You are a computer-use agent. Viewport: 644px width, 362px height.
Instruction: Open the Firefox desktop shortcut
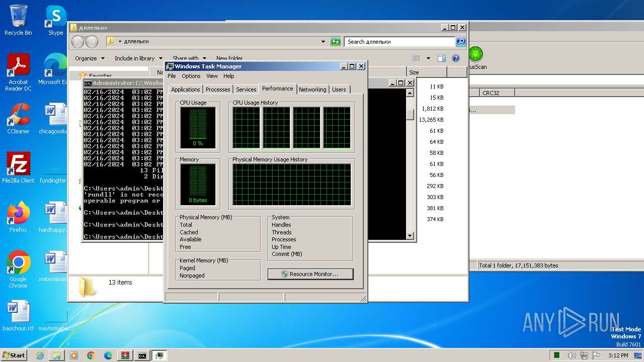18,217
